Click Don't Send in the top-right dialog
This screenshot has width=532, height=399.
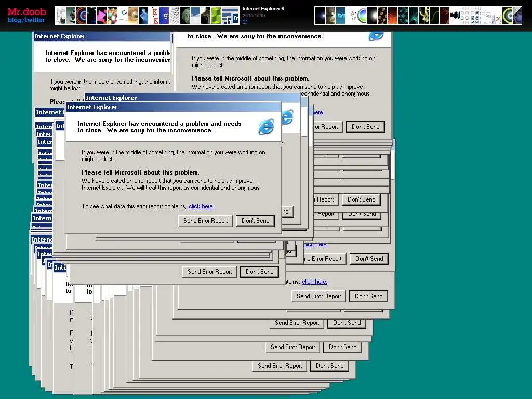coord(365,127)
